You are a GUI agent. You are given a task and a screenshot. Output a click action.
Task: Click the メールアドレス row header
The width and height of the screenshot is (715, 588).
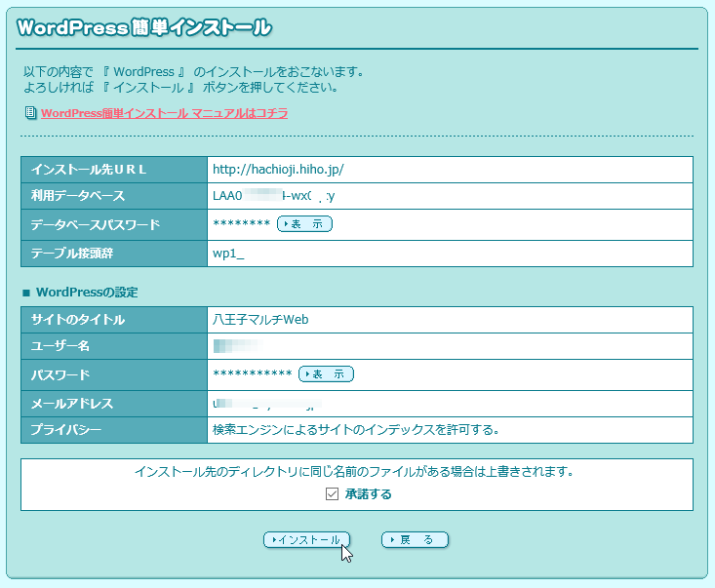pyautogui.click(x=114, y=404)
